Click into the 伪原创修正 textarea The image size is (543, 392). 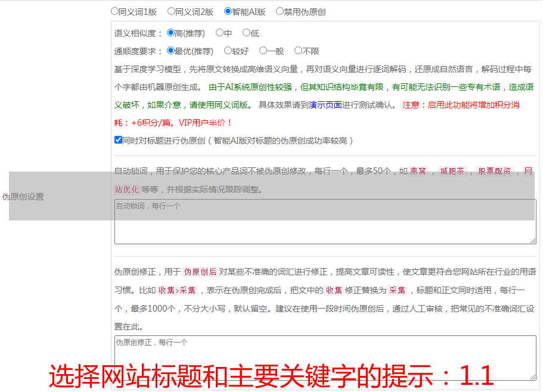[325, 358]
